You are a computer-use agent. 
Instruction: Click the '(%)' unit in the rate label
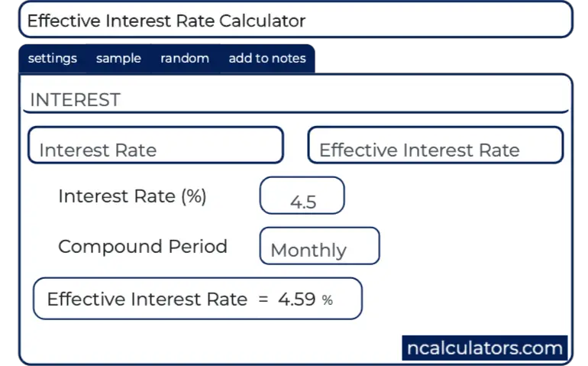(194, 196)
